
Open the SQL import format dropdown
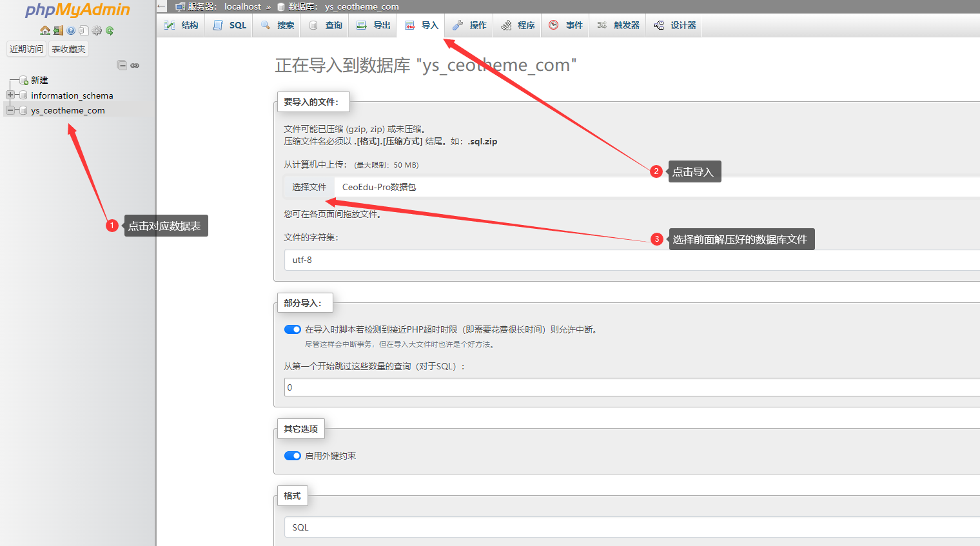tap(632, 527)
